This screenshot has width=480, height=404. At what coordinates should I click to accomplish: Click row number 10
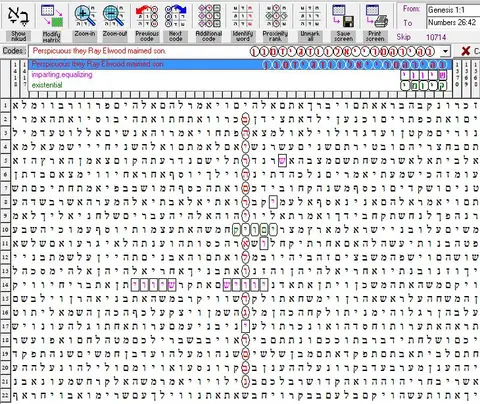click(5, 230)
